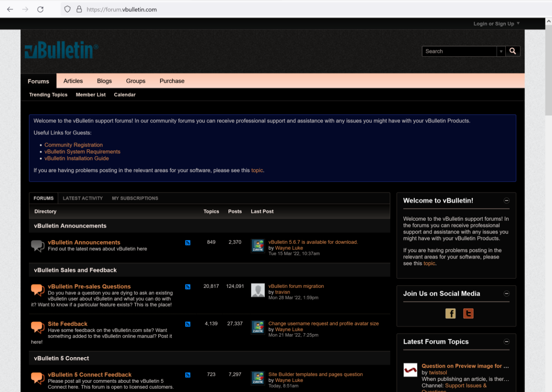Open the search options dropdown arrow
This screenshot has height=392, width=552.
[501, 51]
